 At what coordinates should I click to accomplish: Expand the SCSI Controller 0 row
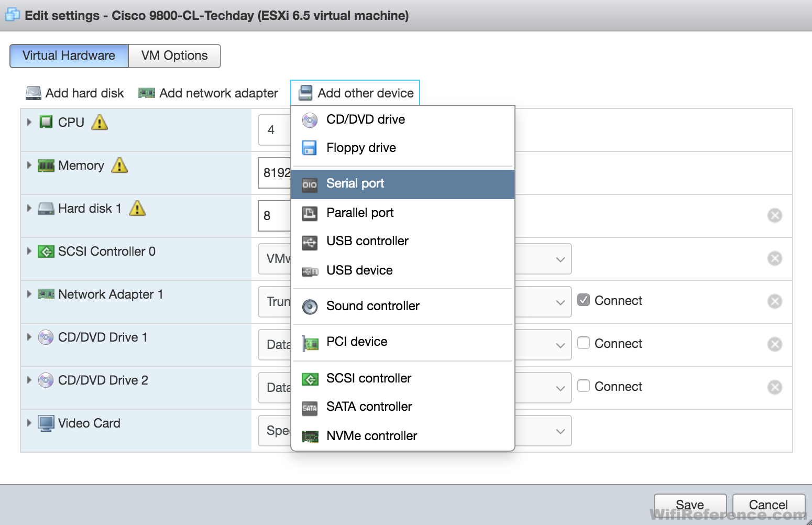(29, 251)
